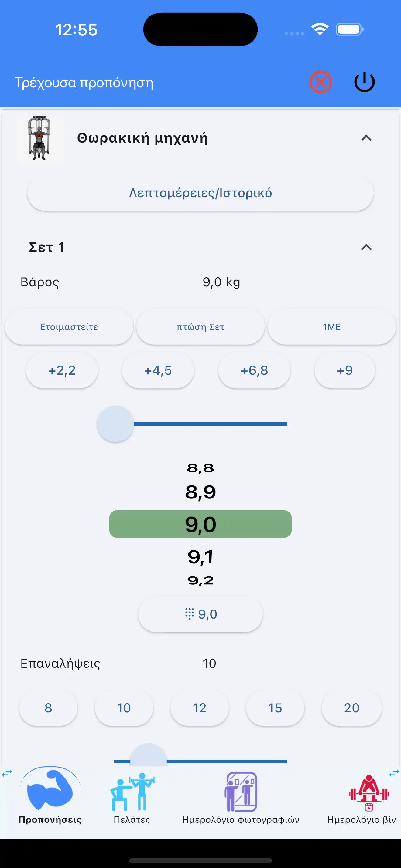Collapse the Σετ 1 section
401x868 pixels.
pos(366,247)
